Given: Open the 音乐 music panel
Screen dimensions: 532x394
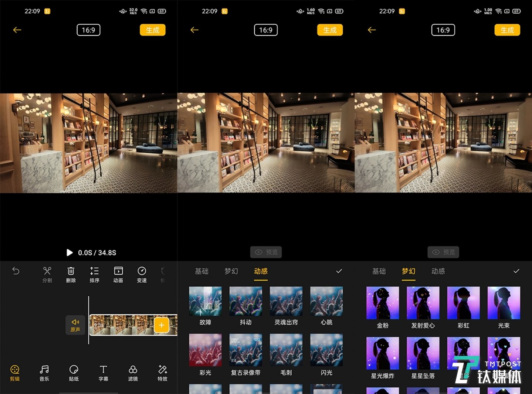Looking at the screenshot, I should tap(44, 373).
